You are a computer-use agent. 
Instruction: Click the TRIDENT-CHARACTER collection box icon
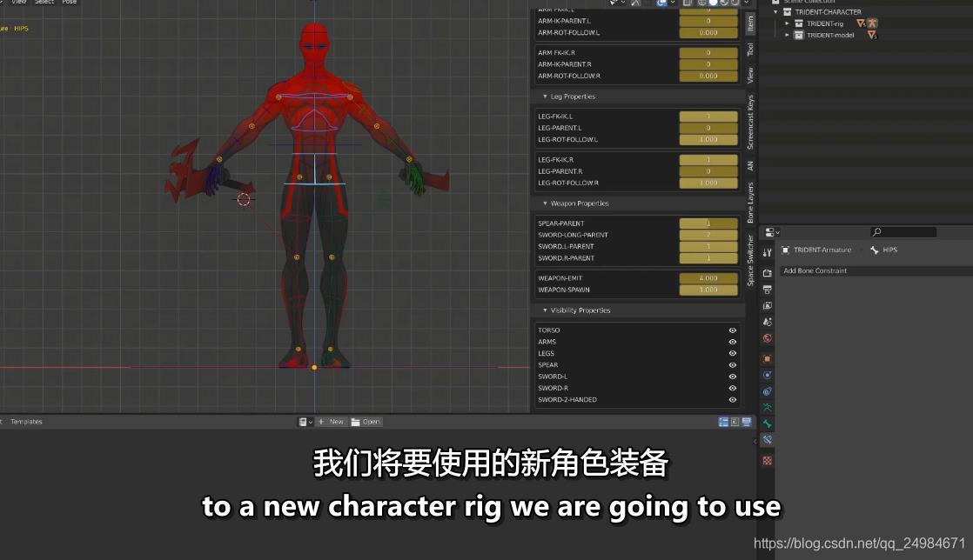[787, 12]
